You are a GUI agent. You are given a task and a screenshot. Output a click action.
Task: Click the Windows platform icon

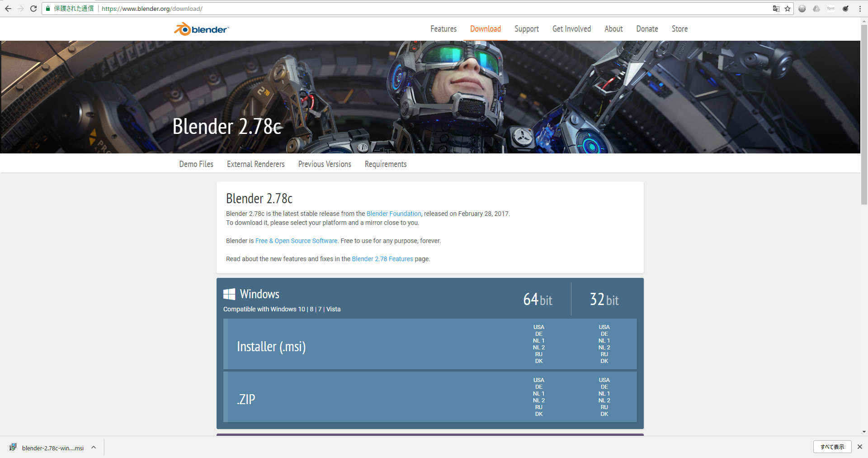[x=230, y=294]
